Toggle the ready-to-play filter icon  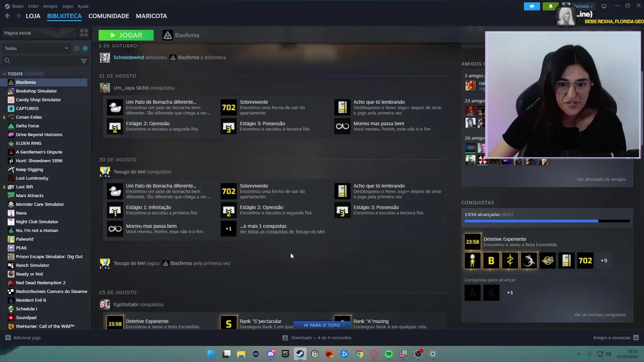[x=85, y=48]
